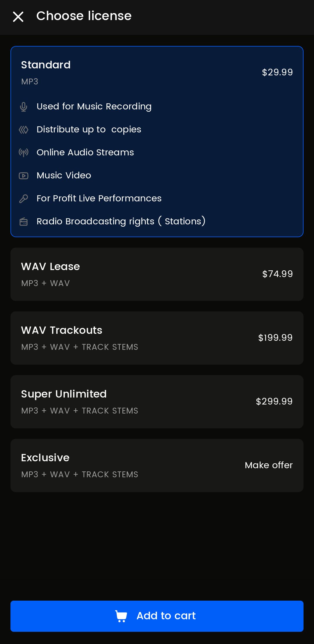Click the microphone Music Recording icon
The image size is (314, 644).
(x=24, y=107)
